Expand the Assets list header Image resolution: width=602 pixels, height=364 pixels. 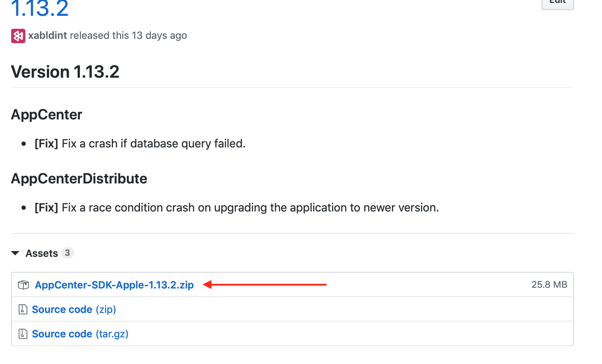click(x=41, y=253)
